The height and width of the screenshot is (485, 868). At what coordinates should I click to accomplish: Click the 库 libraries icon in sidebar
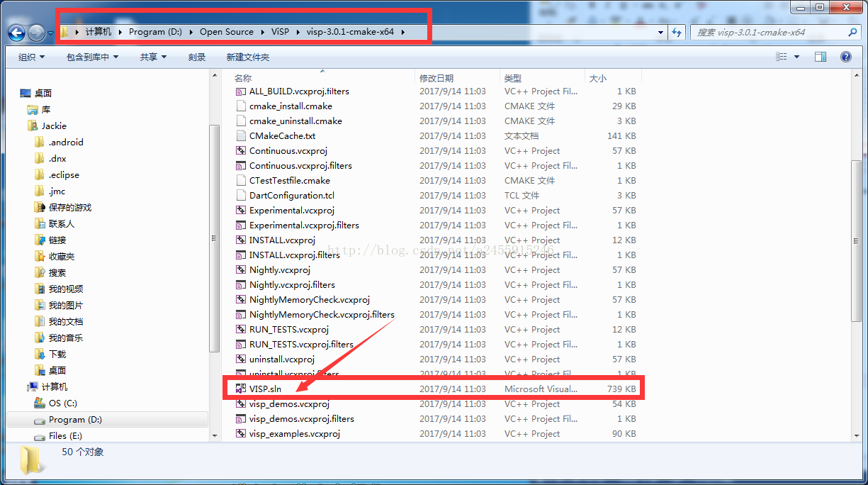(33, 109)
